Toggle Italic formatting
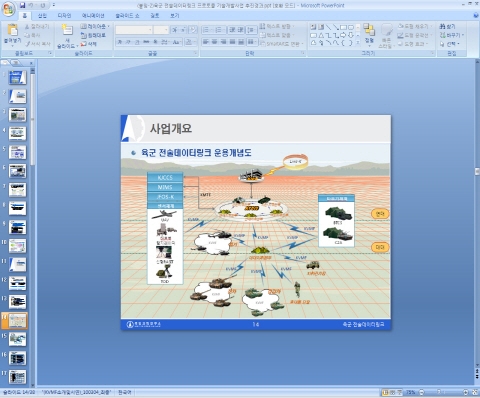Viewport: 480px width, 398px height. 128,42
